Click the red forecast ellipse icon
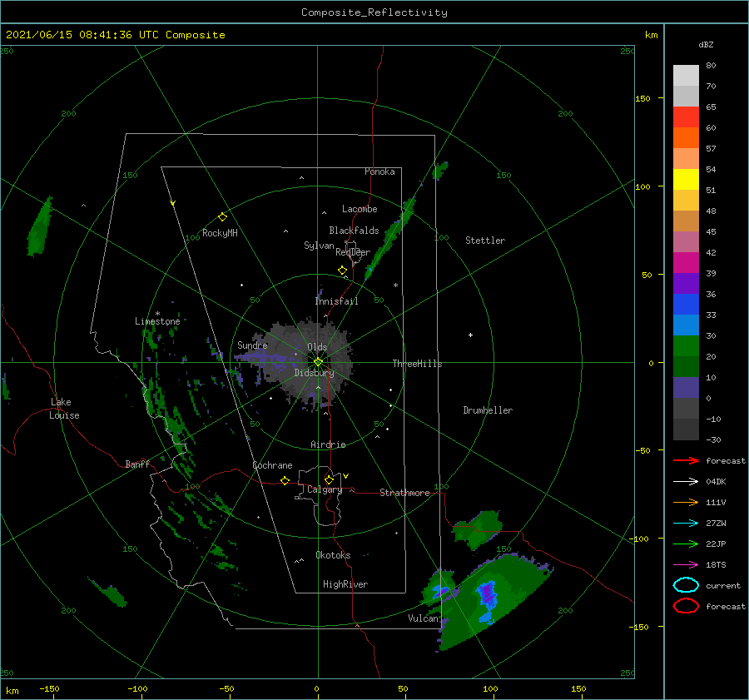Image resolution: width=749 pixels, height=700 pixels. tap(686, 606)
